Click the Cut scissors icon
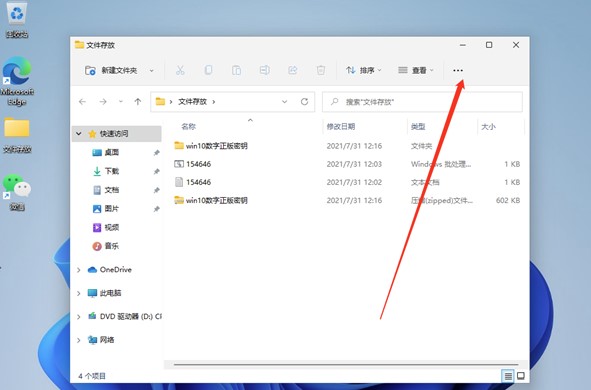The height and width of the screenshot is (390, 591). coord(180,70)
